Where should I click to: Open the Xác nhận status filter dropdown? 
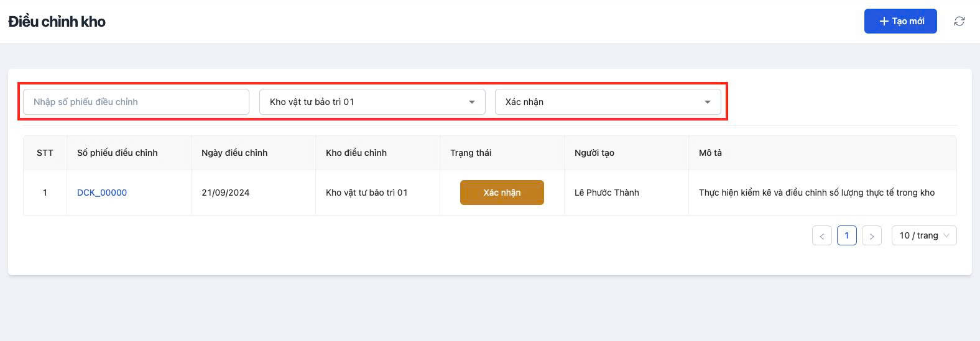608,102
